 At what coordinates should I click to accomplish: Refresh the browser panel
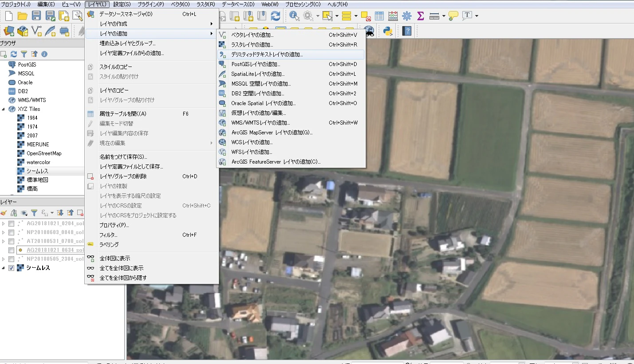14,54
